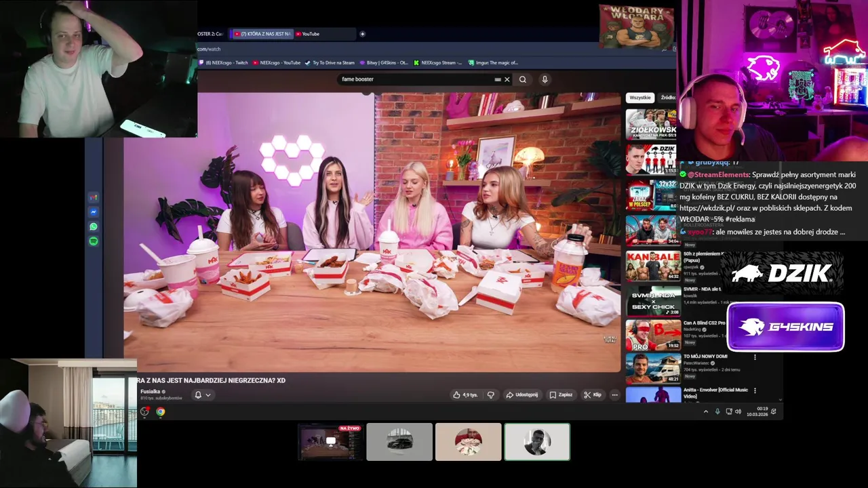Select the highlighted green-bordered participant tile
This screenshot has height=488, width=868.
pyautogui.click(x=537, y=442)
